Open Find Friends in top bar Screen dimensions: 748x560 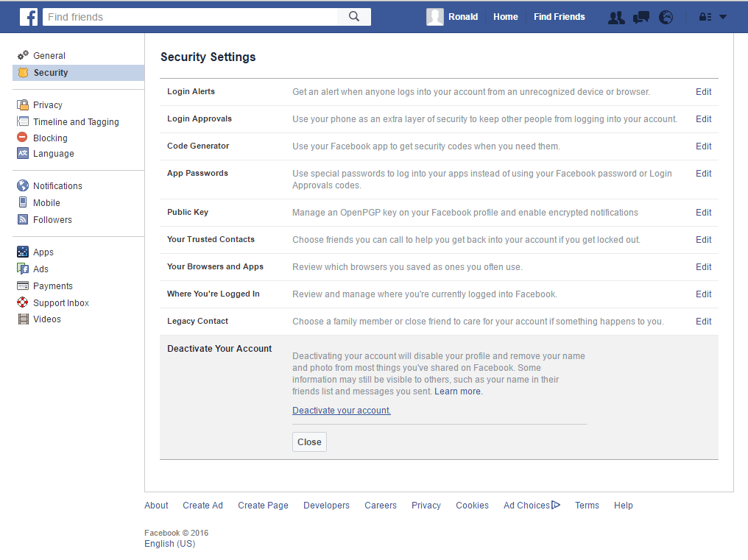(x=559, y=17)
